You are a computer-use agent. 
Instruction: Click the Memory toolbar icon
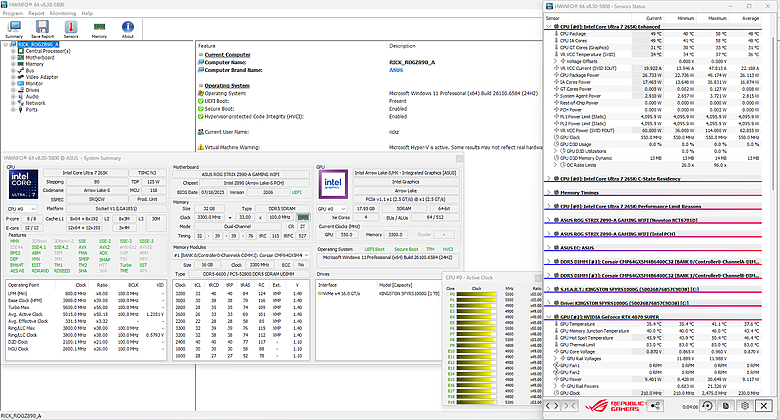pos(99,29)
